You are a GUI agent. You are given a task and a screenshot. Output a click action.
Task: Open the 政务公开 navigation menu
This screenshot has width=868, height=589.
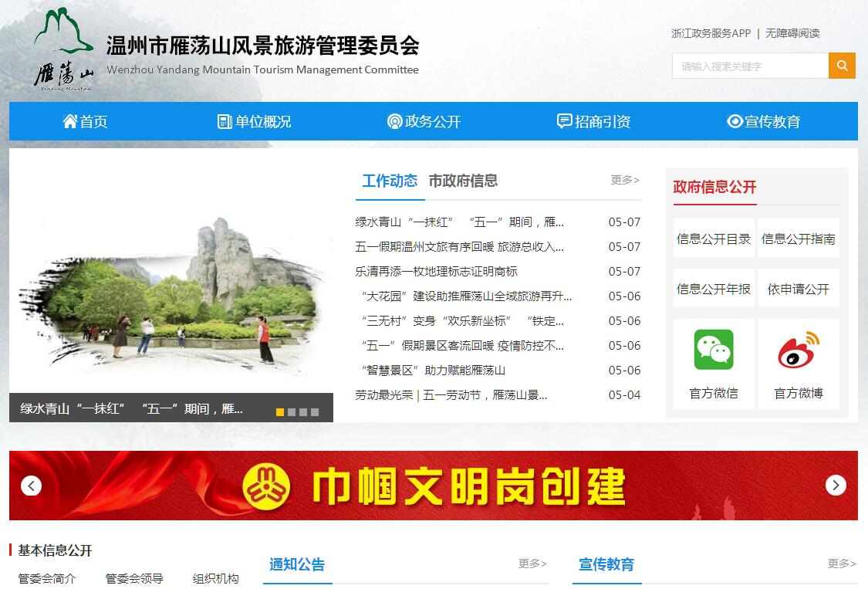pos(424,121)
